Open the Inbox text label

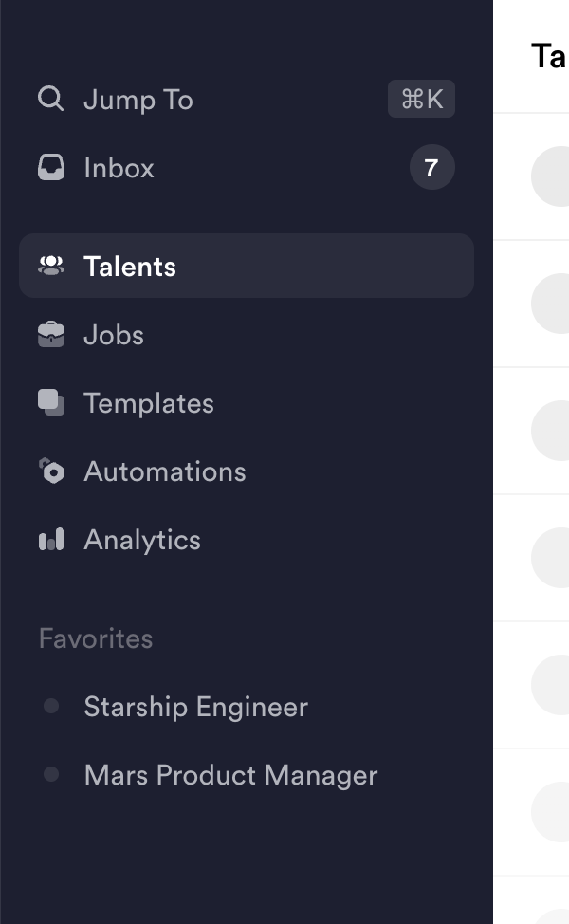(x=119, y=168)
